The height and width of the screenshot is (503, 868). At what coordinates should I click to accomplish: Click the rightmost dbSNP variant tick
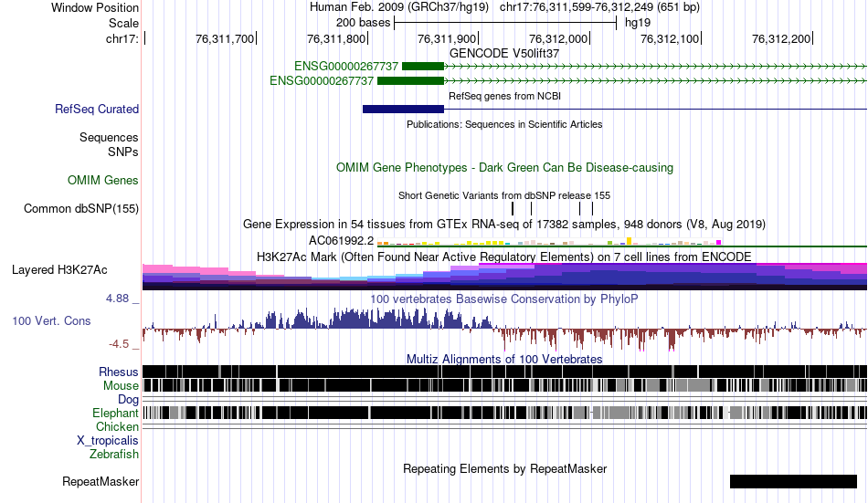592,209
